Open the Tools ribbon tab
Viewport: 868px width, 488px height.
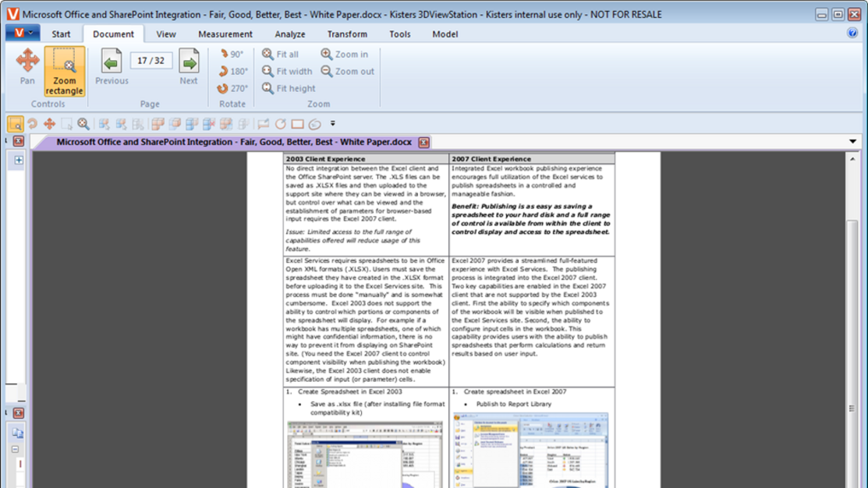(399, 34)
